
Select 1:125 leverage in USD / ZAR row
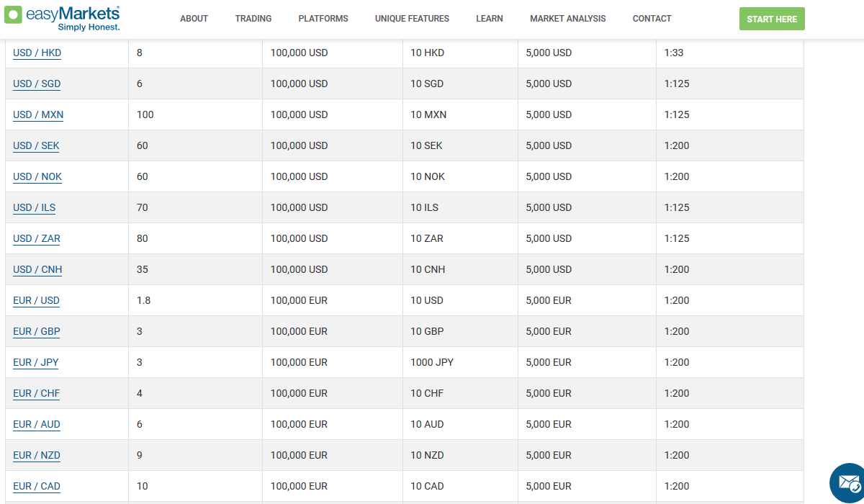tap(677, 238)
